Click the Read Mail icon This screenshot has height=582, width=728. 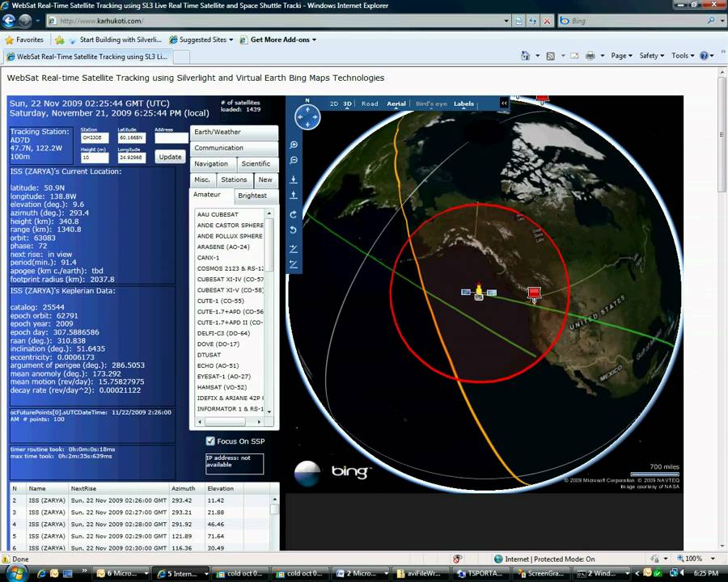coord(575,56)
